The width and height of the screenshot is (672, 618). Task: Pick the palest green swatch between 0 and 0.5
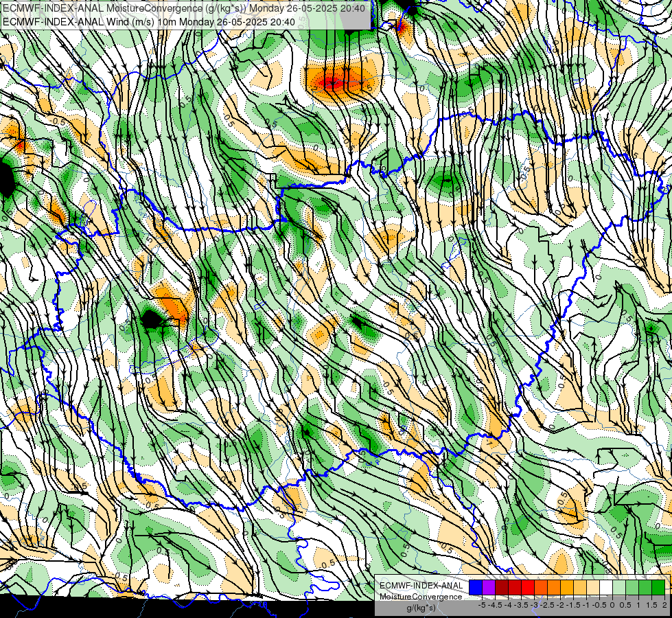click(619, 587)
